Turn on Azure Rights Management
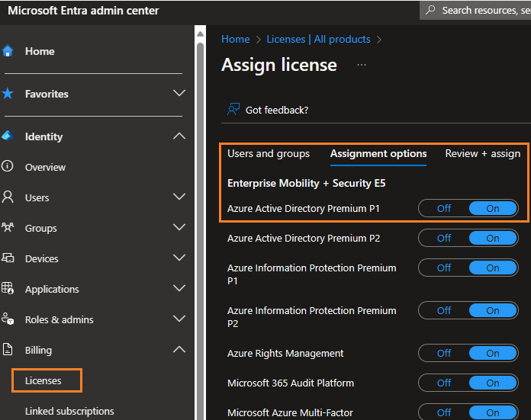The height and width of the screenshot is (420, 531). 493,354
